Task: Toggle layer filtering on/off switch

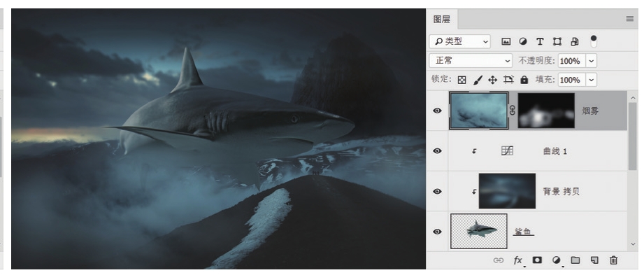Action: pos(594,41)
